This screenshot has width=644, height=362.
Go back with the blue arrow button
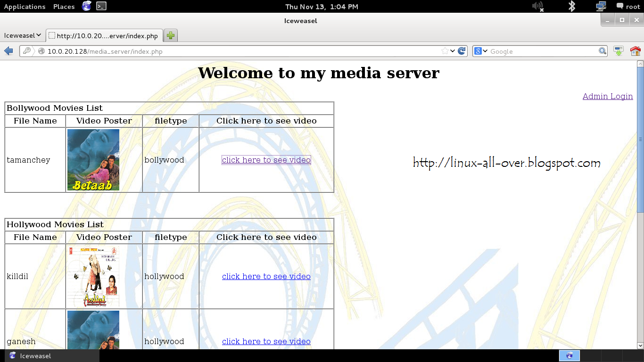tap(8, 51)
